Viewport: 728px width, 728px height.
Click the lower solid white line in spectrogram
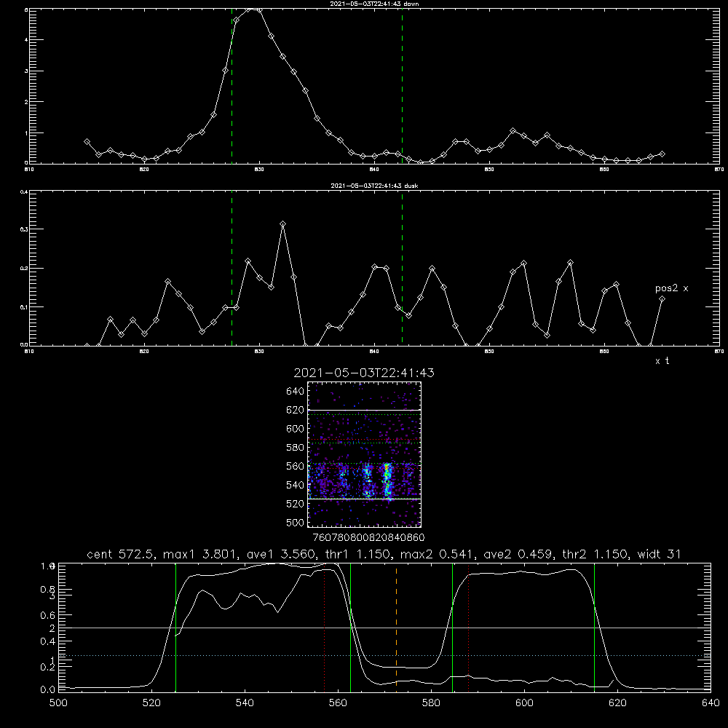[x=365, y=499]
